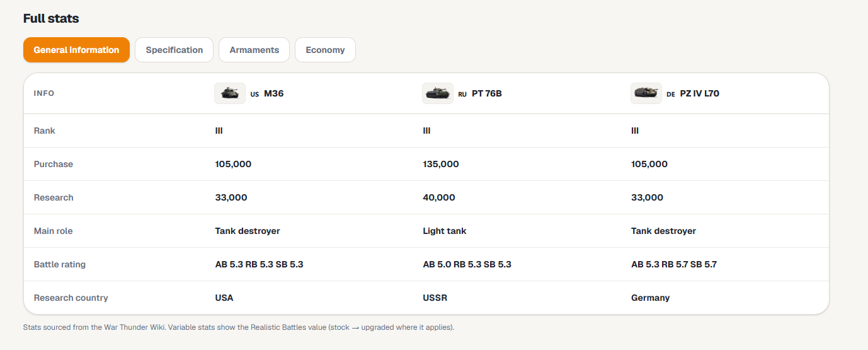The height and width of the screenshot is (350, 868).
Task: Click PZ IV L70's rank III cell
Action: 635,131
